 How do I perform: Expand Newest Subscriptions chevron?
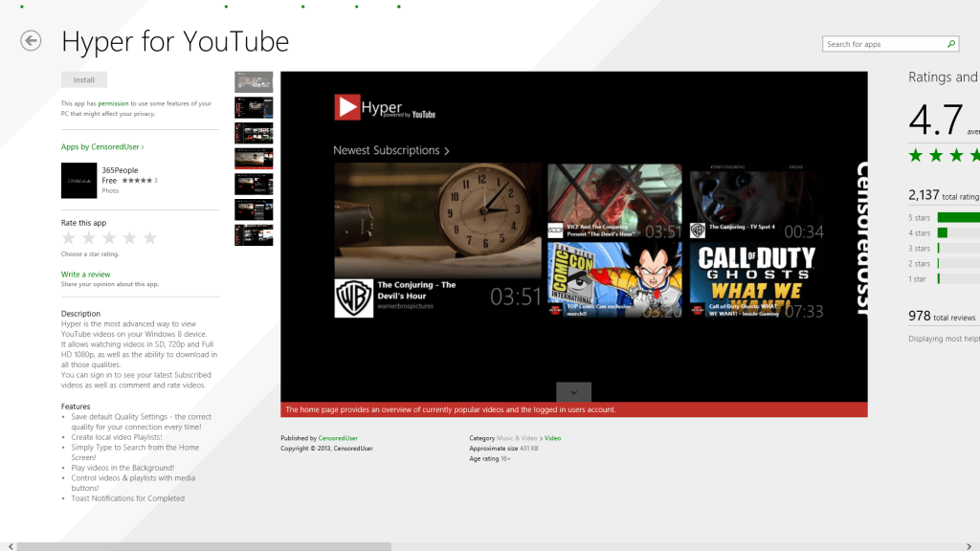click(x=446, y=151)
